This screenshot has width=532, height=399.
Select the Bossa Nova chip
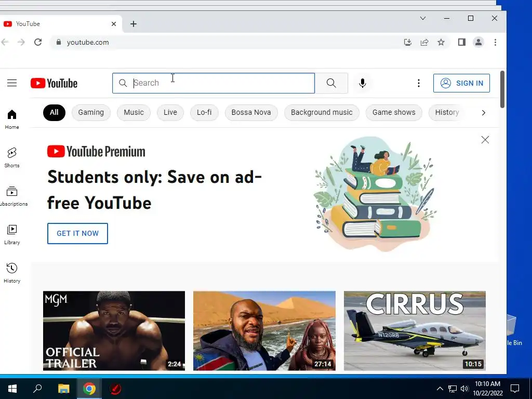click(251, 113)
